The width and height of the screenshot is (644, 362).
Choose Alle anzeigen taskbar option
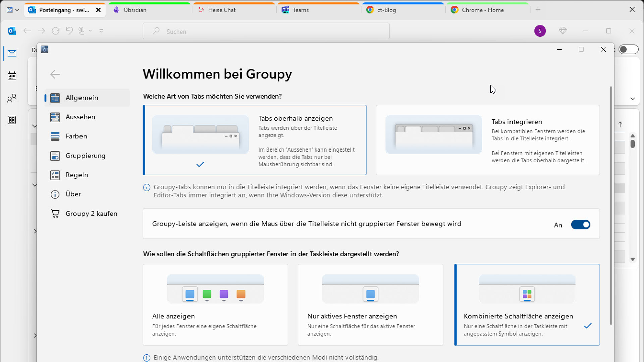(x=215, y=304)
